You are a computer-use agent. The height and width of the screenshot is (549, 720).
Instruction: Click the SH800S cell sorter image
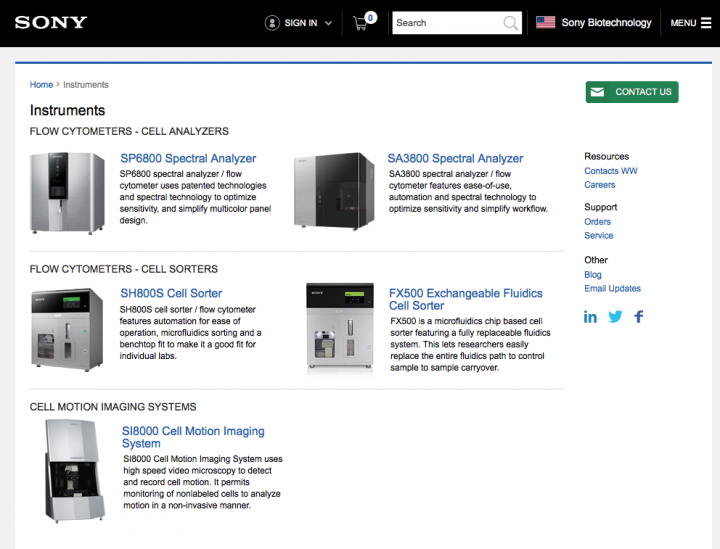coord(67,330)
